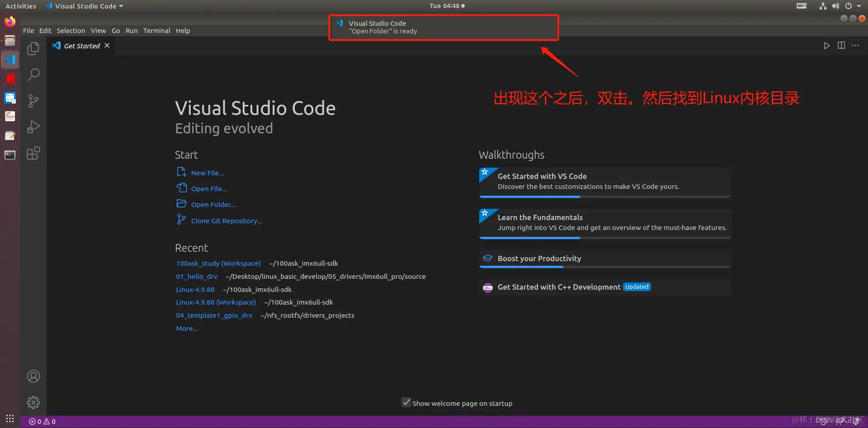Screen dimensions: 868x428
Task: Open the Extensions view in activity bar
Action: (x=33, y=153)
